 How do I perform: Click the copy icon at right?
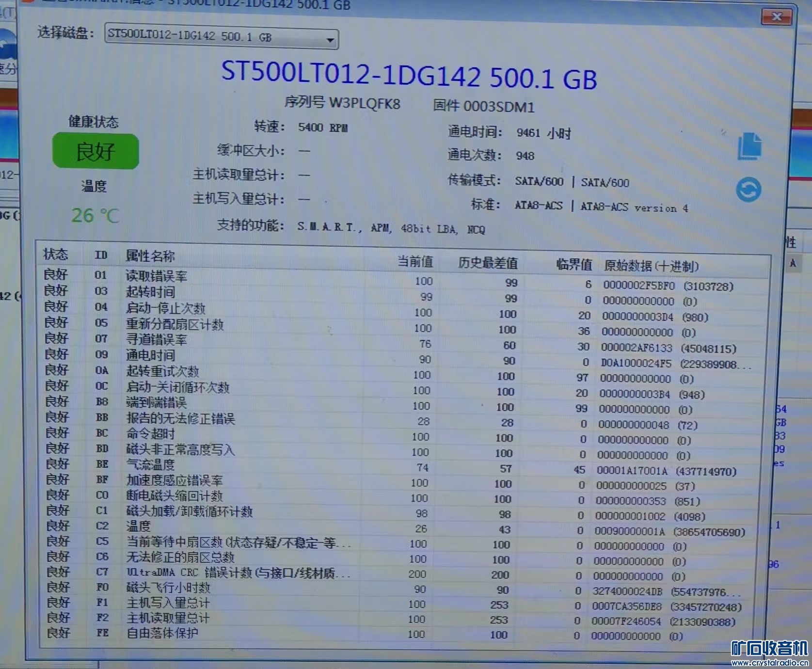tap(749, 146)
